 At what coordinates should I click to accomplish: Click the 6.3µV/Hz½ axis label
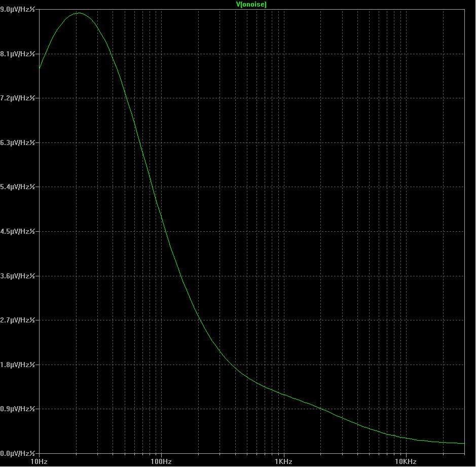tap(18, 142)
